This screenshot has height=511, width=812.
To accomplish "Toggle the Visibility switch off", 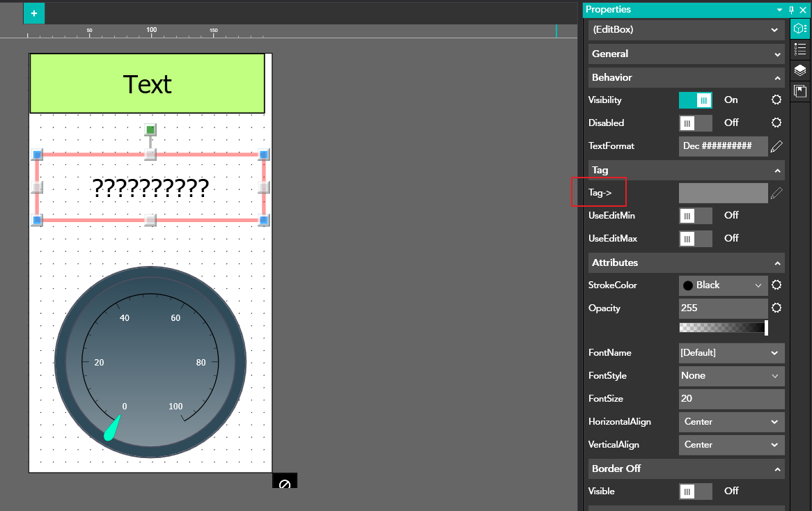I will coord(695,100).
